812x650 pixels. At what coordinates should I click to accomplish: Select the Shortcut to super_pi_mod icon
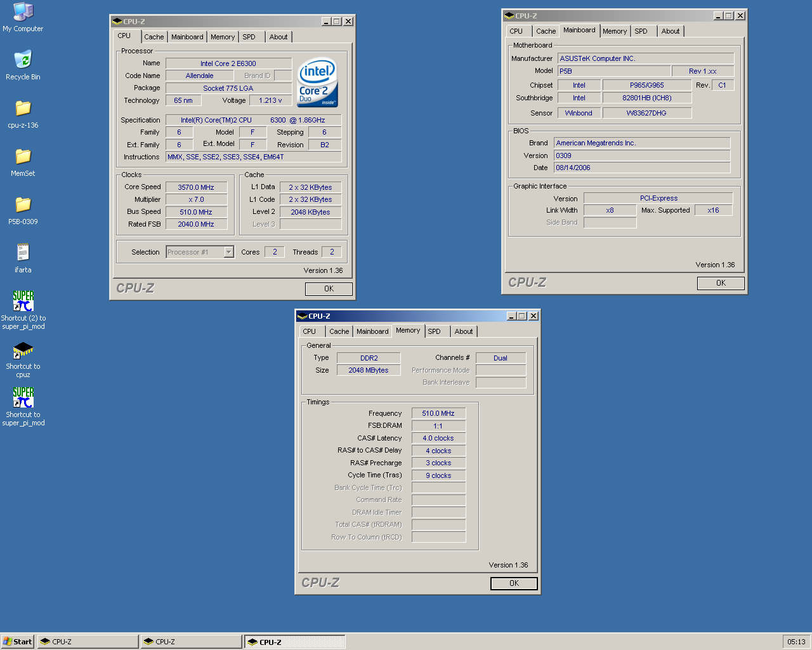[x=23, y=407]
